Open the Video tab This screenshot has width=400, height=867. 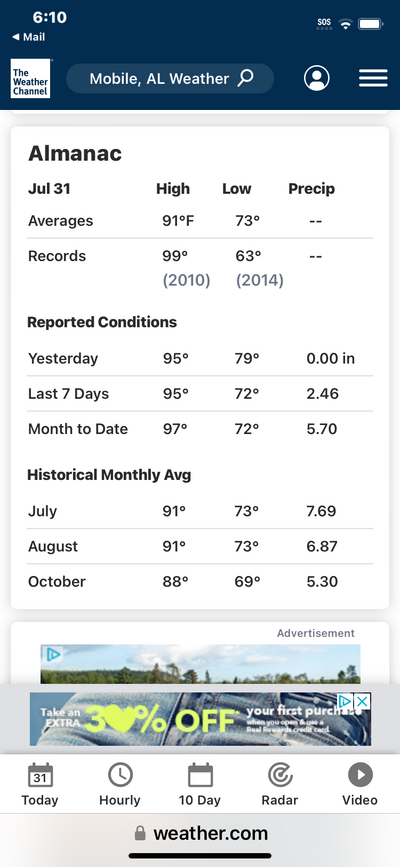point(360,784)
